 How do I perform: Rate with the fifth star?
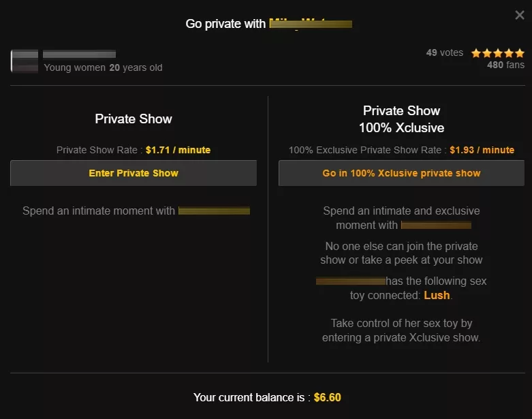tap(520, 53)
